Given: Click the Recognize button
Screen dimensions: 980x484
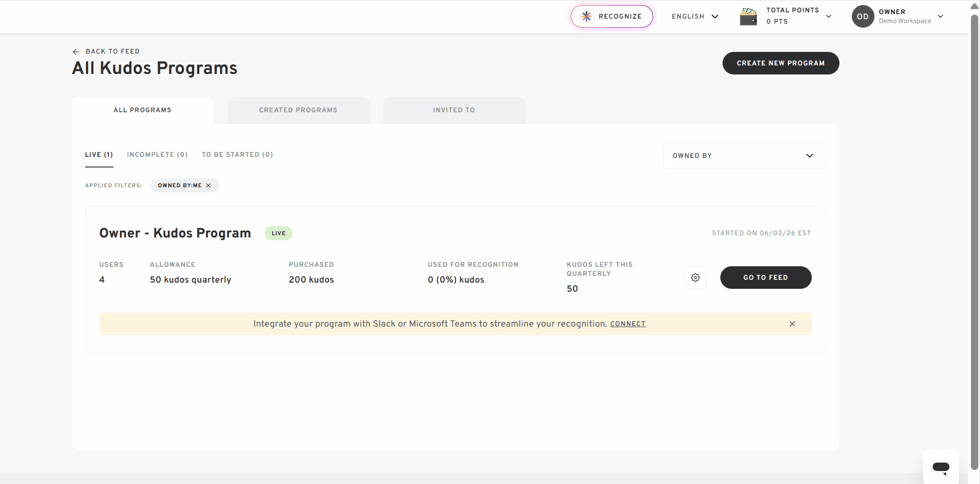Looking at the screenshot, I should coord(611,16).
